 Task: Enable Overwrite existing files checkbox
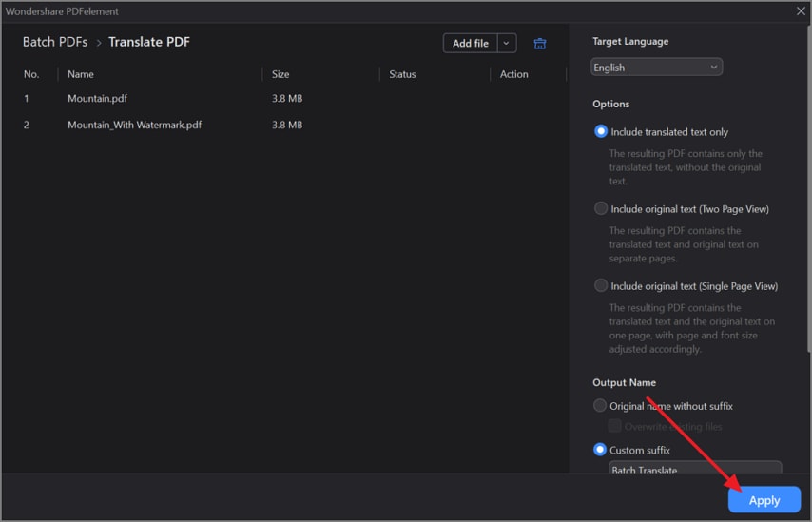(x=615, y=427)
